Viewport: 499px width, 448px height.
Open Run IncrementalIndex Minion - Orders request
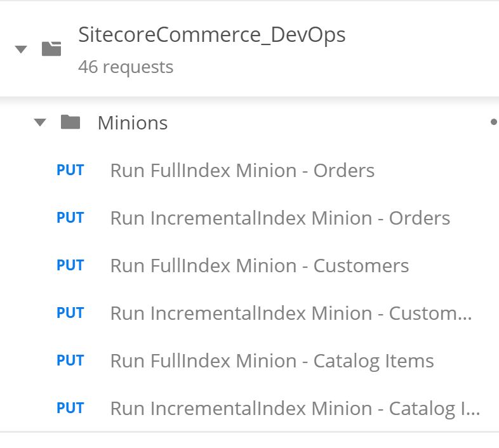pyautogui.click(x=280, y=218)
